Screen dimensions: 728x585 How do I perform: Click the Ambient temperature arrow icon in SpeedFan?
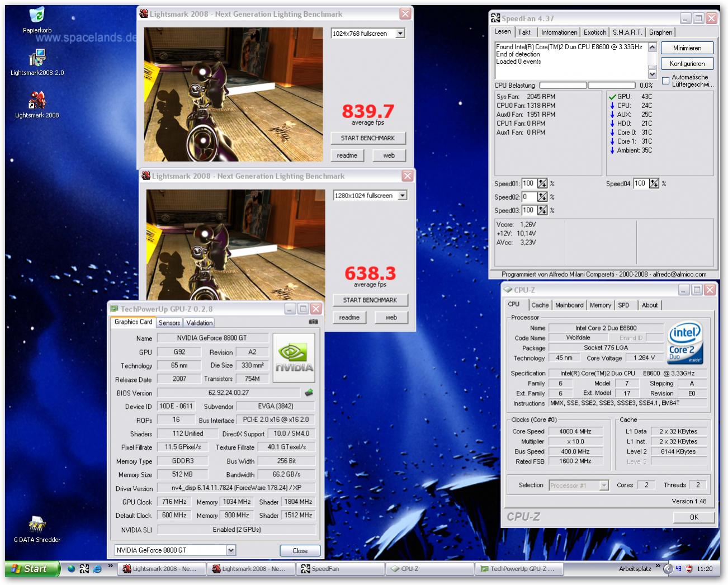click(x=612, y=150)
